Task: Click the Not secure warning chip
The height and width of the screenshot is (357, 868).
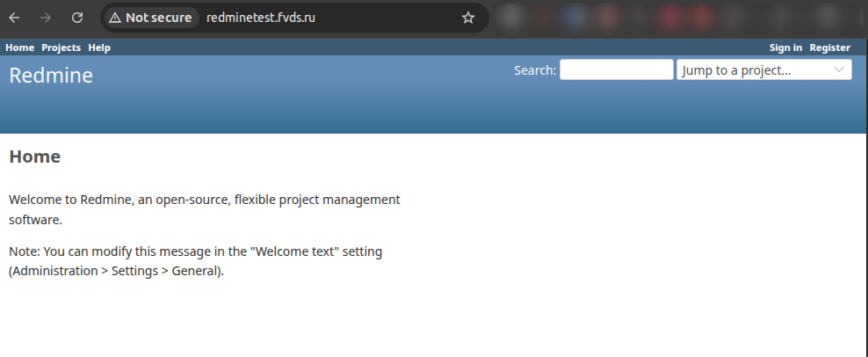Action: 150,18
